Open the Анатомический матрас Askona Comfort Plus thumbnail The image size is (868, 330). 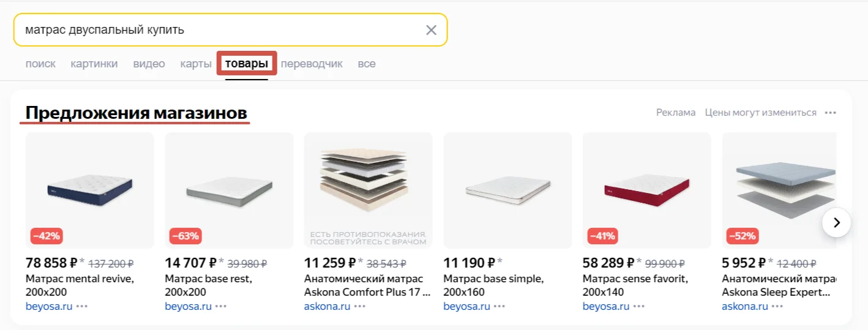tap(369, 190)
